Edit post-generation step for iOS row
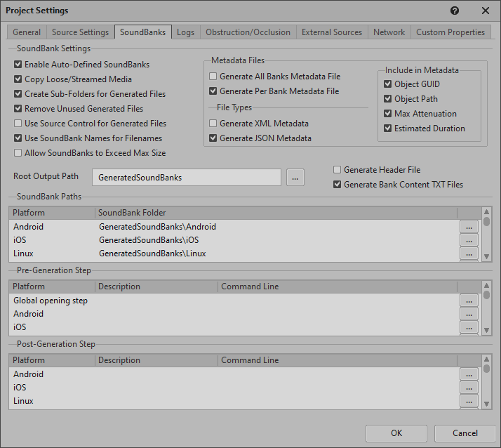The width and height of the screenshot is (501, 448). tap(469, 388)
